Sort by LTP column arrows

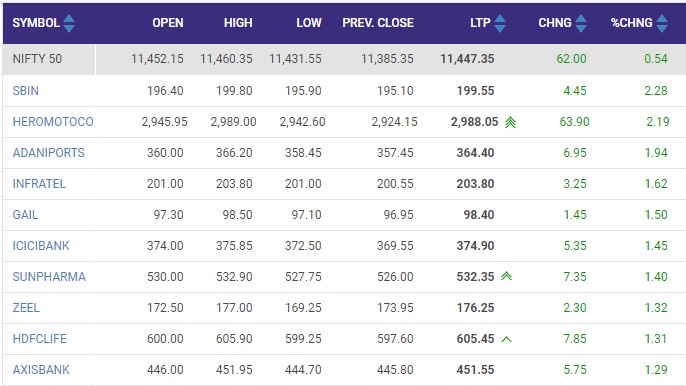pos(500,23)
